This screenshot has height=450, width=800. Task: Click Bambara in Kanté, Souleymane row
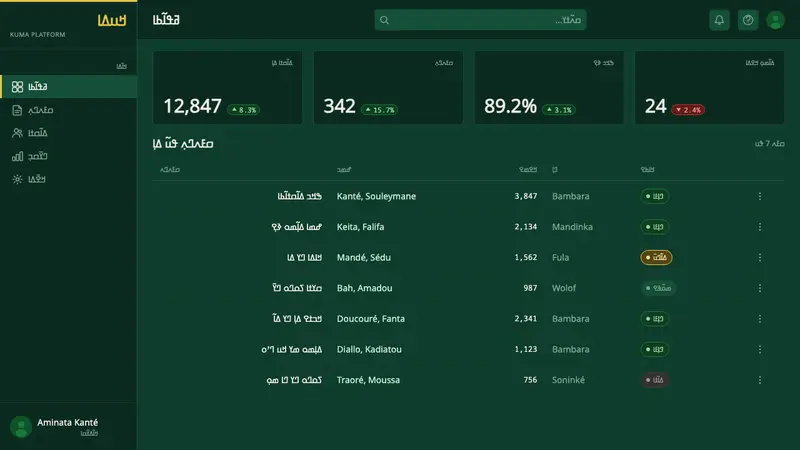pos(570,196)
